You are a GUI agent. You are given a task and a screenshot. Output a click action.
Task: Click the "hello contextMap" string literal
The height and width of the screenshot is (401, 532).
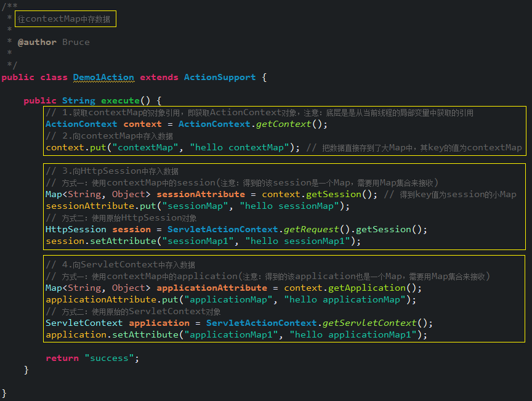pyautogui.click(x=240, y=148)
